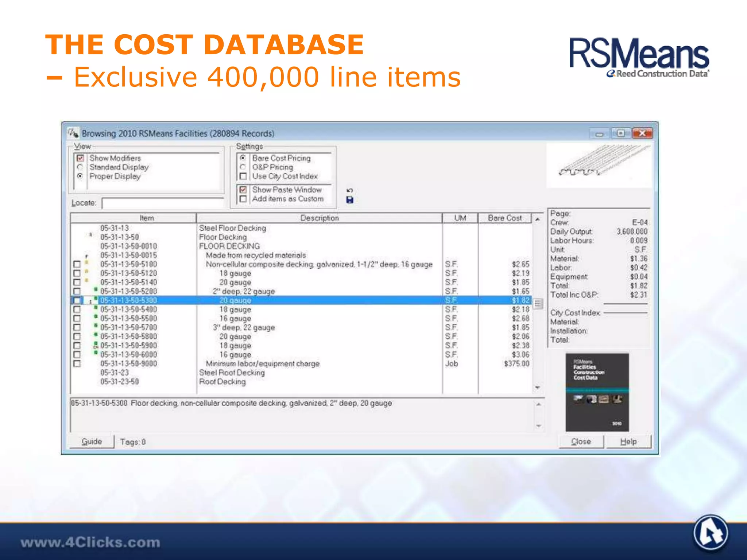747x560 pixels.
Task: Select the Standard Display radio button
Action: (x=80, y=167)
